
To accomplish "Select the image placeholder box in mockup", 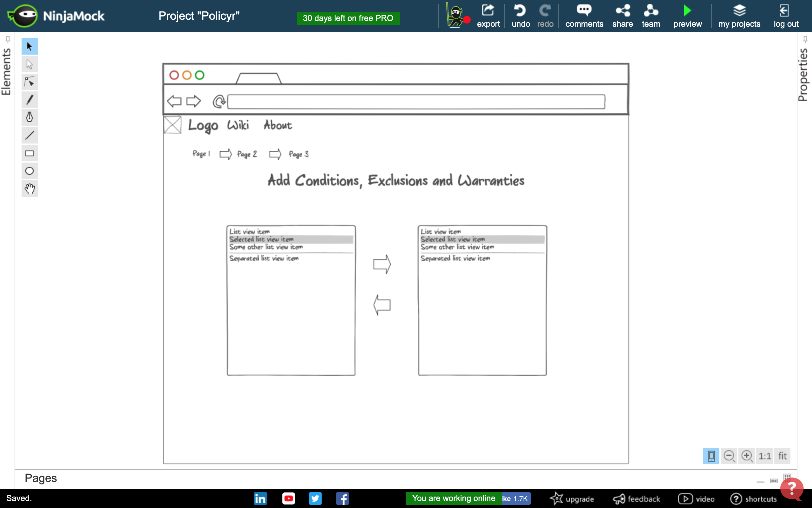I will pos(173,125).
